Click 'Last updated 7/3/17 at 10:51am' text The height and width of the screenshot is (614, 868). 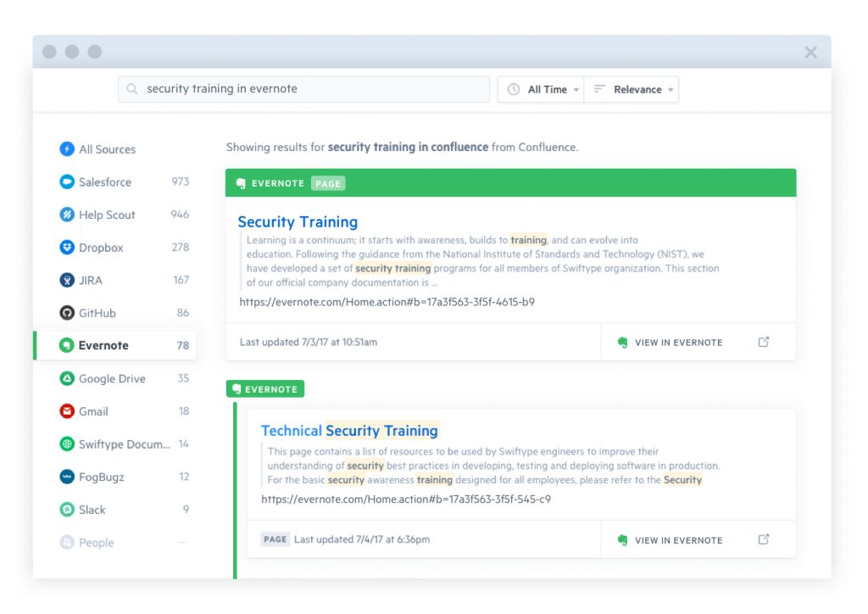point(309,342)
